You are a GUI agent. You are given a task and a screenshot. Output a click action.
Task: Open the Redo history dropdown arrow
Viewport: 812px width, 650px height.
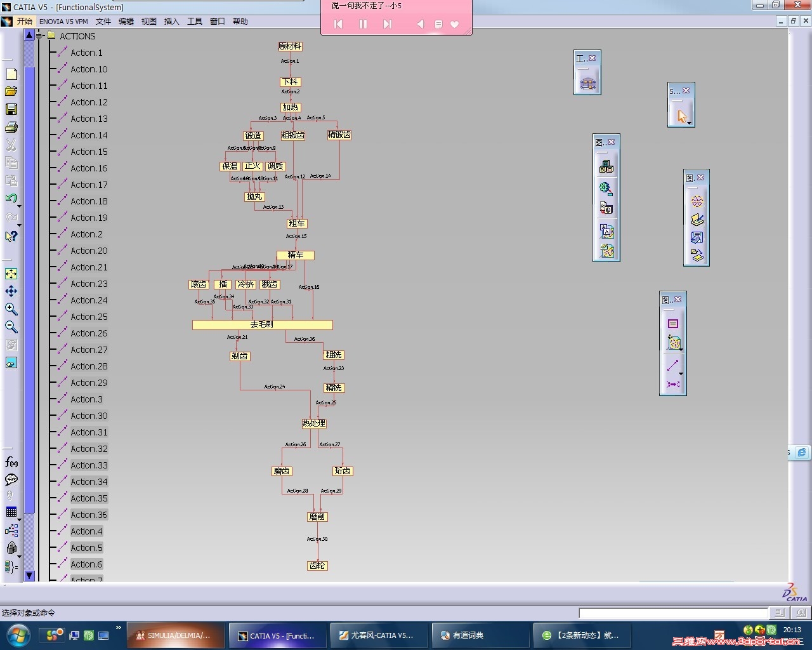[19, 225]
